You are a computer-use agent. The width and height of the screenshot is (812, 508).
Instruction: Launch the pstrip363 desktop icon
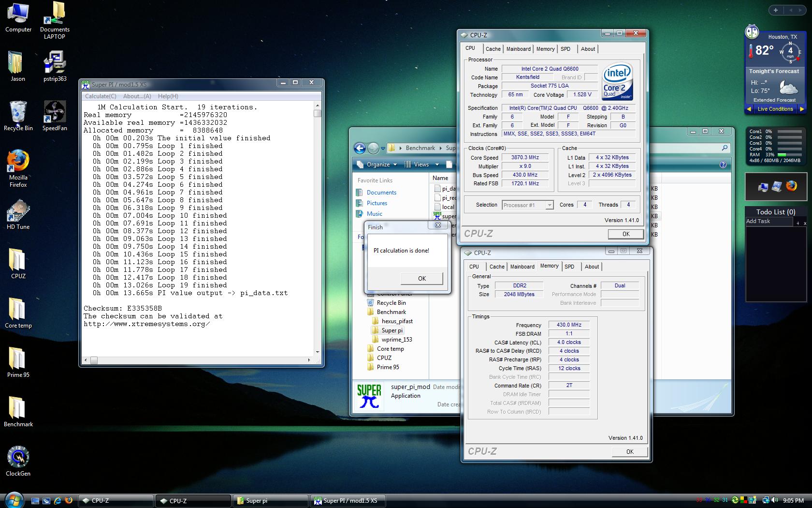pos(55,66)
